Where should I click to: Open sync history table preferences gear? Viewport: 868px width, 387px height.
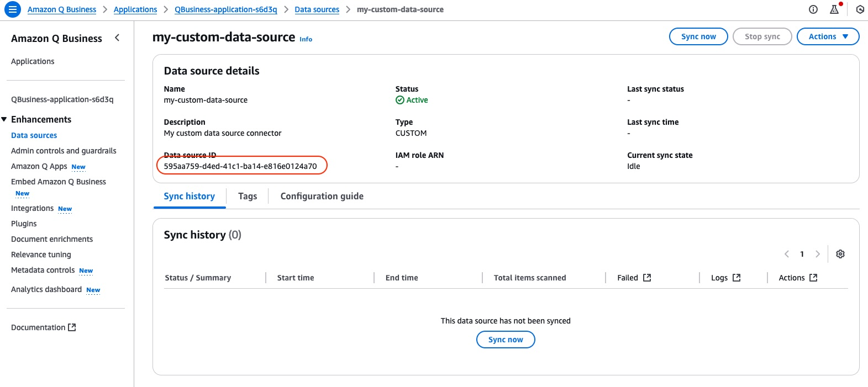840,254
